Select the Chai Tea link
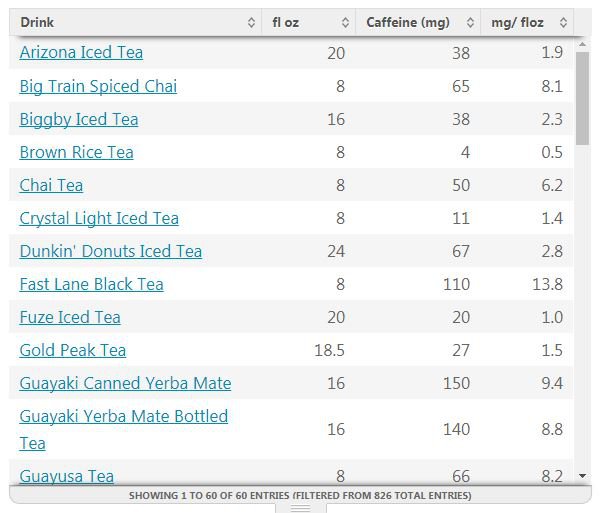 (51, 185)
